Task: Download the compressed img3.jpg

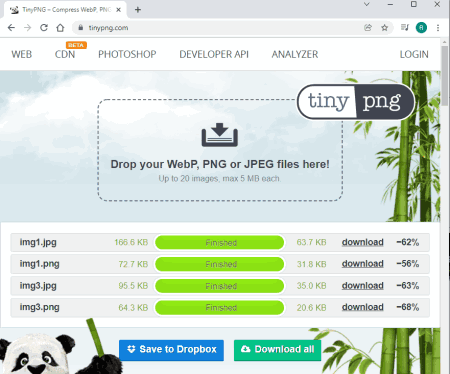Action: [x=363, y=286]
